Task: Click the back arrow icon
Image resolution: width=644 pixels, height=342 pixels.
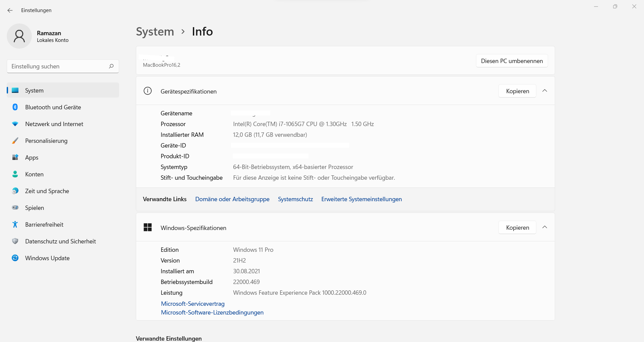Action: [10, 10]
